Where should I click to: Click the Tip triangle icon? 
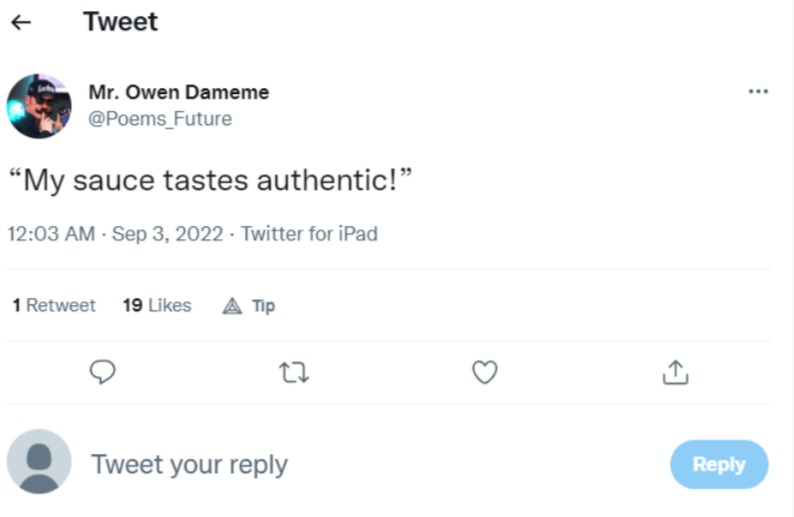pyautogui.click(x=232, y=306)
